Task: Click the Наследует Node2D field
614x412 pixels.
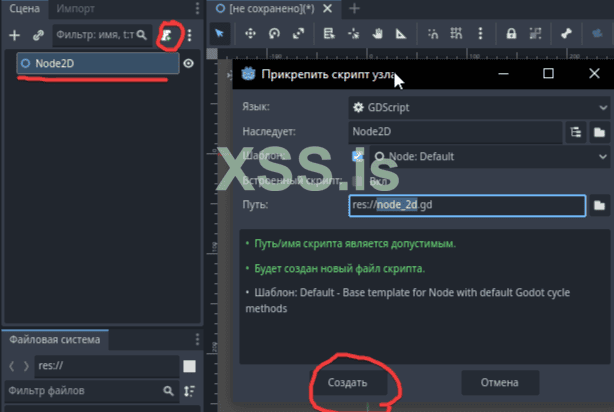Action: [455, 132]
